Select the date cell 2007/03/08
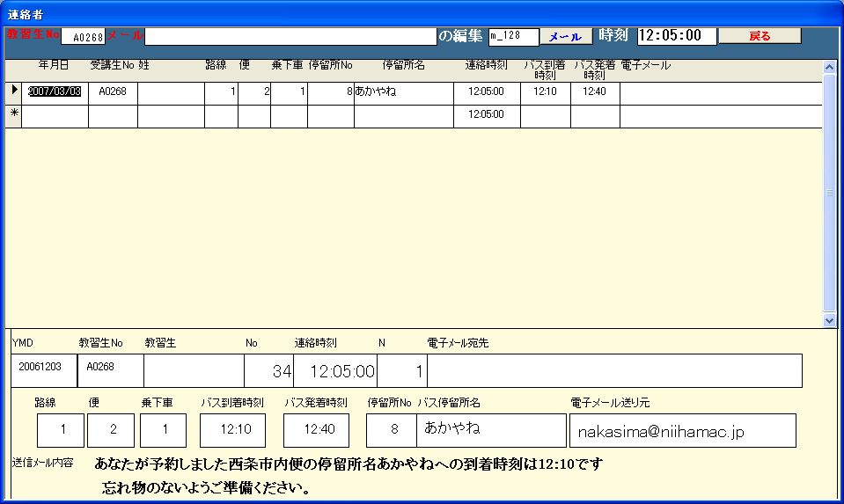This screenshot has width=844, height=504. click(55, 91)
